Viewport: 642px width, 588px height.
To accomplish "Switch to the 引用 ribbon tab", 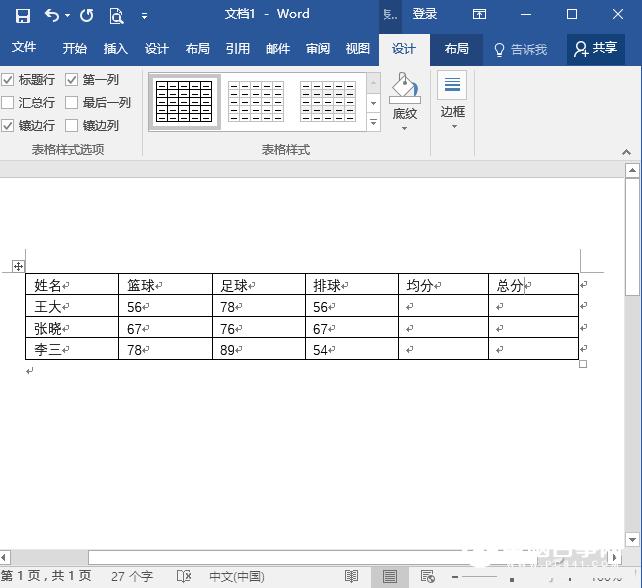I will click(x=237, y=49).
